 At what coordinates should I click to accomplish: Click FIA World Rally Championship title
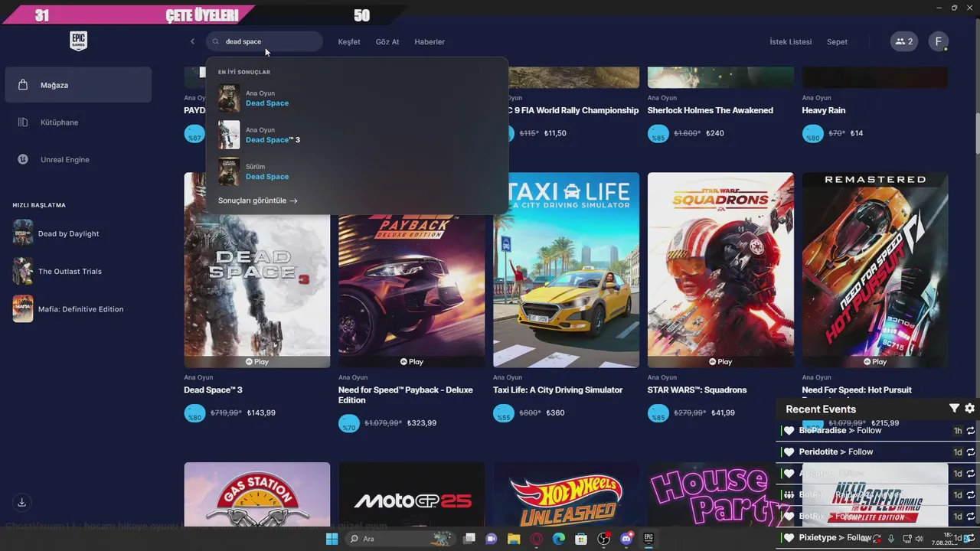tap(573, 110)
